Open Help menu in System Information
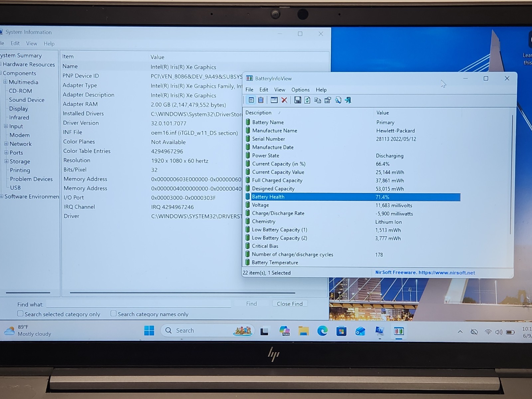The height and width of the screenshot is (399, 532). tap(49, 44)
